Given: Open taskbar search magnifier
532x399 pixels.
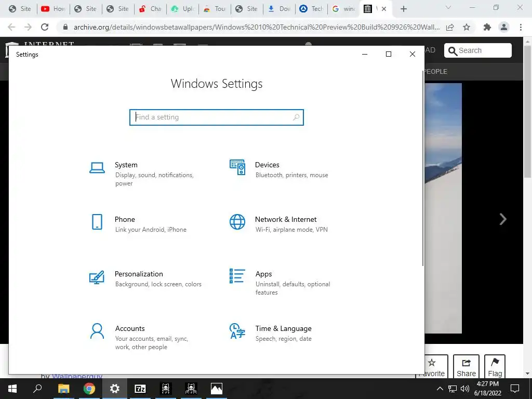Looking at the screenshot, I should coord(37,389).
